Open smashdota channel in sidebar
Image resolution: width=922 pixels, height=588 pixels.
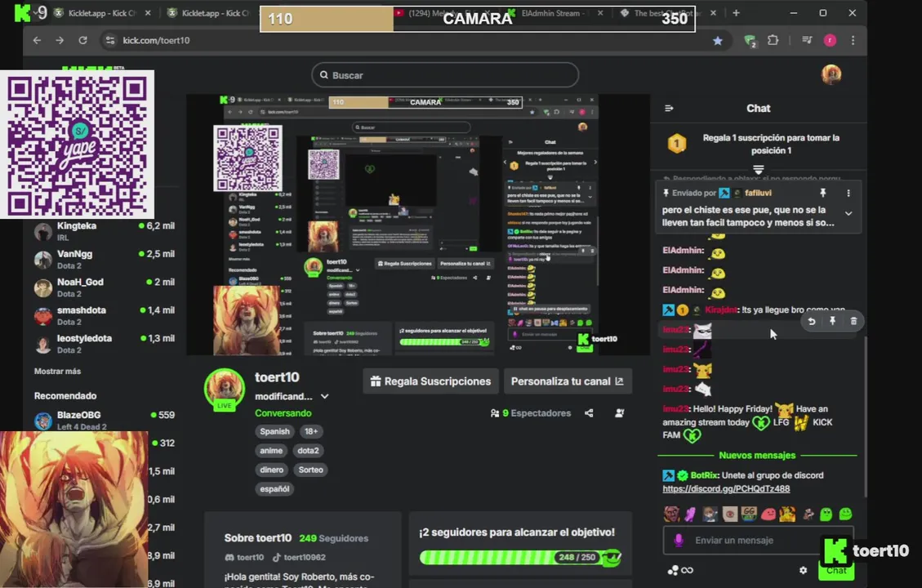point(105,316)
